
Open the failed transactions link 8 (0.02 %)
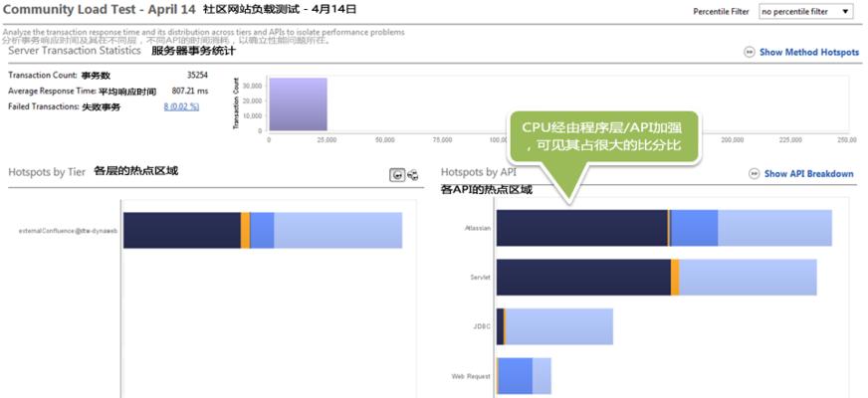click(x=181, y=106)
